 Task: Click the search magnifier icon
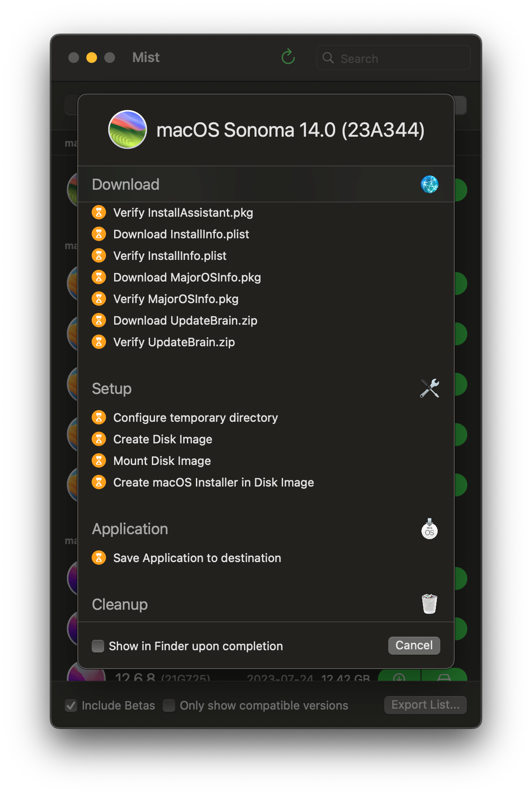coord(328,58)
